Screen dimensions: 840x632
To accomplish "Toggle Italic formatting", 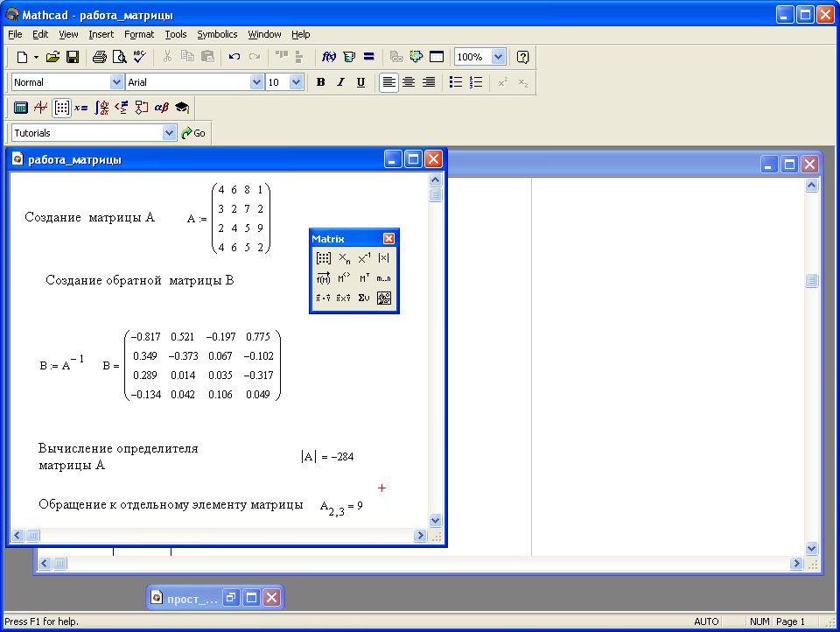I will click(x=340, y=82).
